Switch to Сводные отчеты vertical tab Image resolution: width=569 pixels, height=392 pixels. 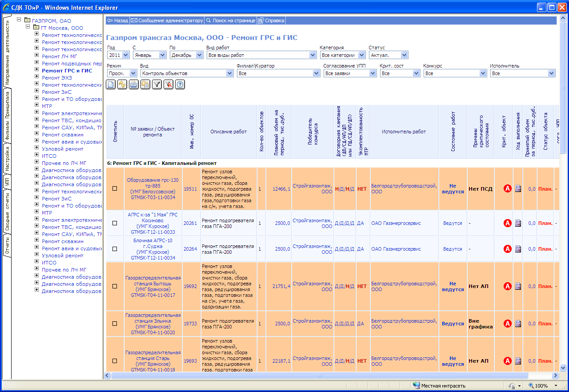(7, 212)
